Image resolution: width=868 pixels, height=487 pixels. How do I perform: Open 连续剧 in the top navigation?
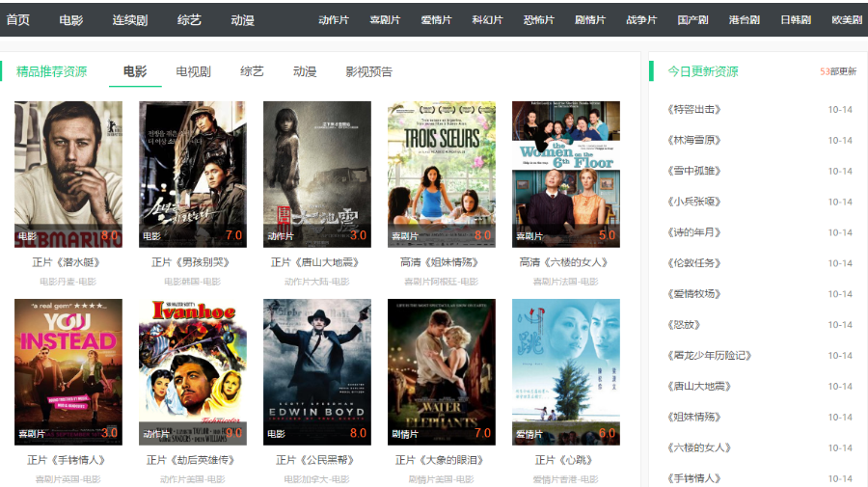[130, 20]
